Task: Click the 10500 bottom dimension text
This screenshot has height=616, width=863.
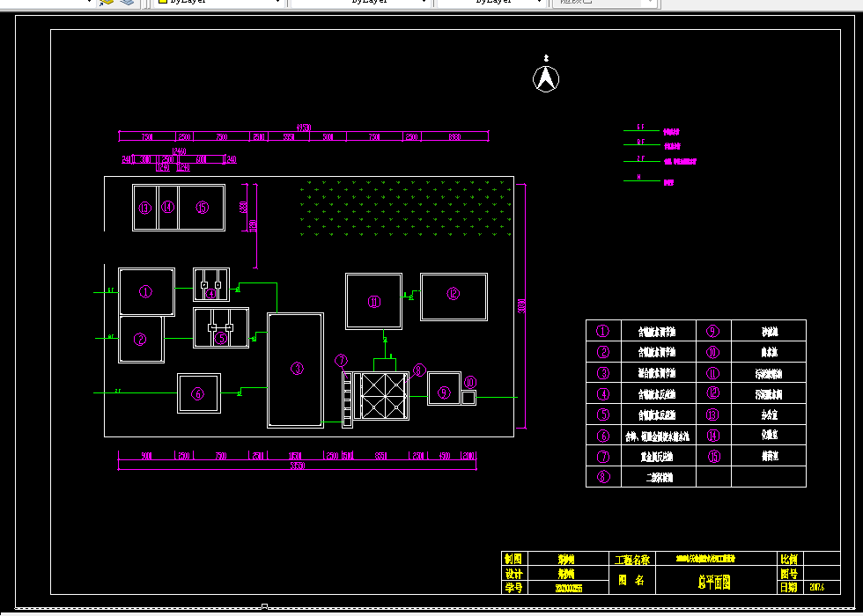Action: pyautogui.click(x=295, y=456)
